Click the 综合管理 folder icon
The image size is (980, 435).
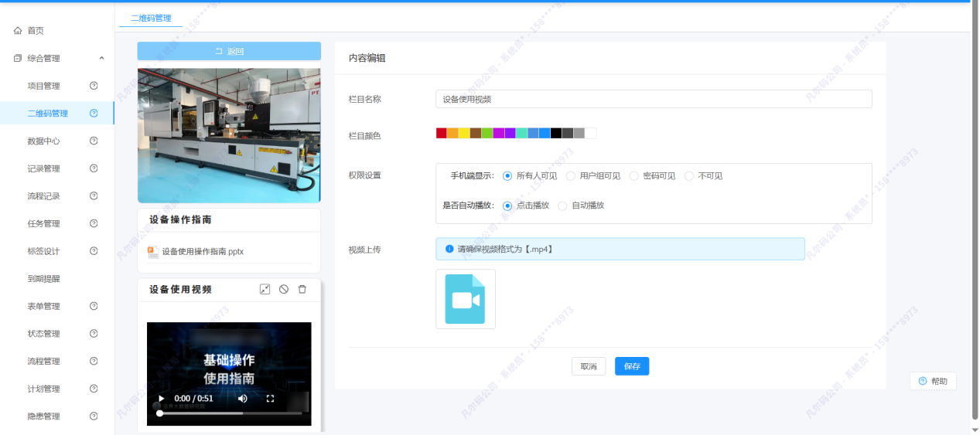point(18,58)
